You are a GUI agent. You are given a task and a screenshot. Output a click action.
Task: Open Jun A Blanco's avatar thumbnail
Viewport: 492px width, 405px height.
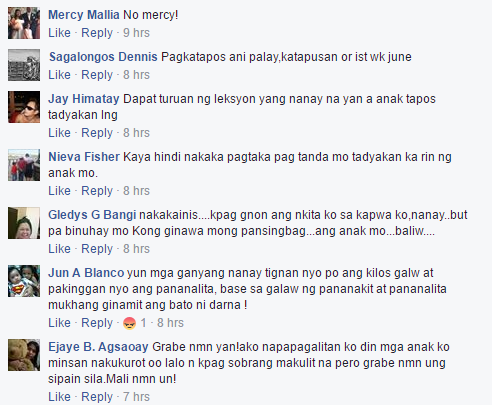pyautogui.click(x=24, y=281)
